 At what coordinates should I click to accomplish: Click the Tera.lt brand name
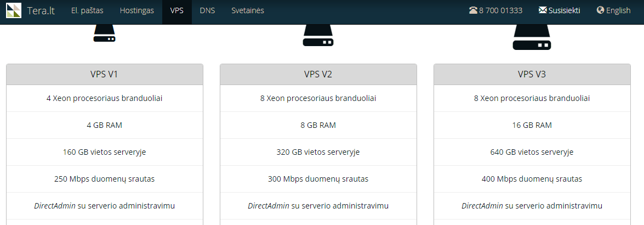tap(41, 10)
